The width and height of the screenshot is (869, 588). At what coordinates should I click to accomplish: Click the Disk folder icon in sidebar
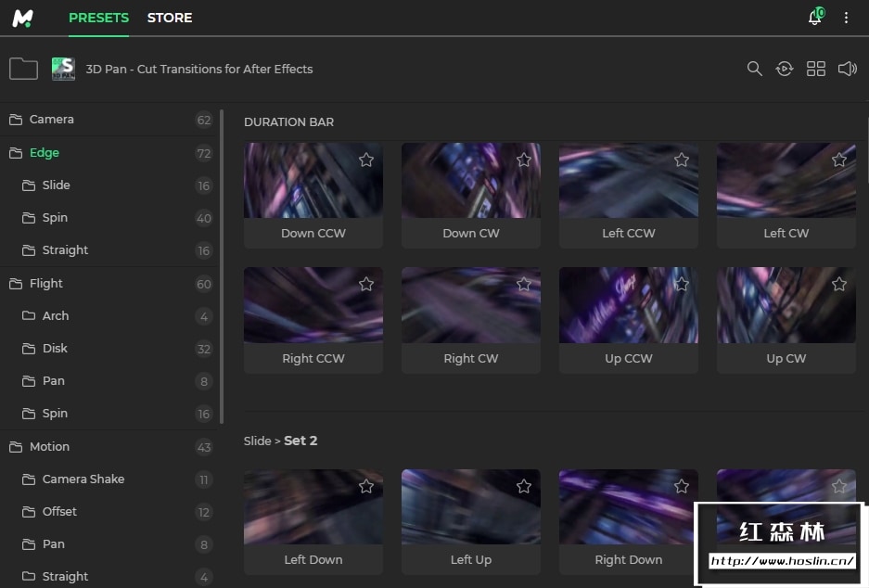pos(28,349)
